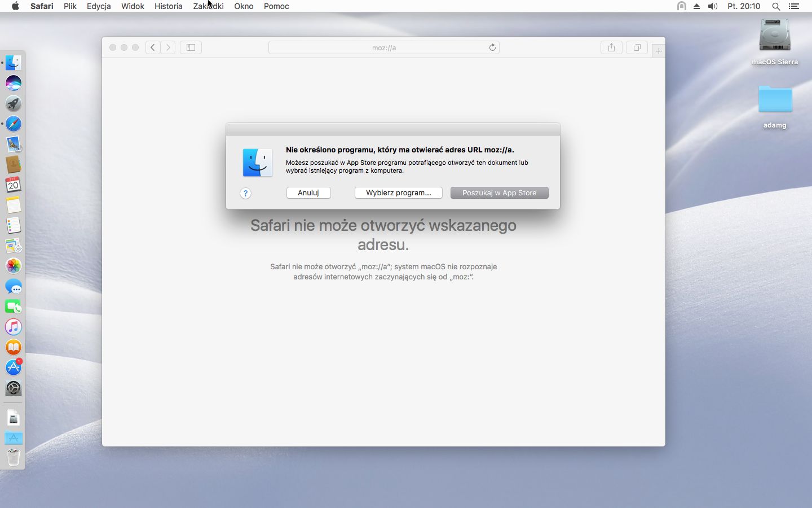The width and height of the screenshot is (812, 508).
Task: Open Calendar icon showing 20
Action: click(x=14, y=185)
